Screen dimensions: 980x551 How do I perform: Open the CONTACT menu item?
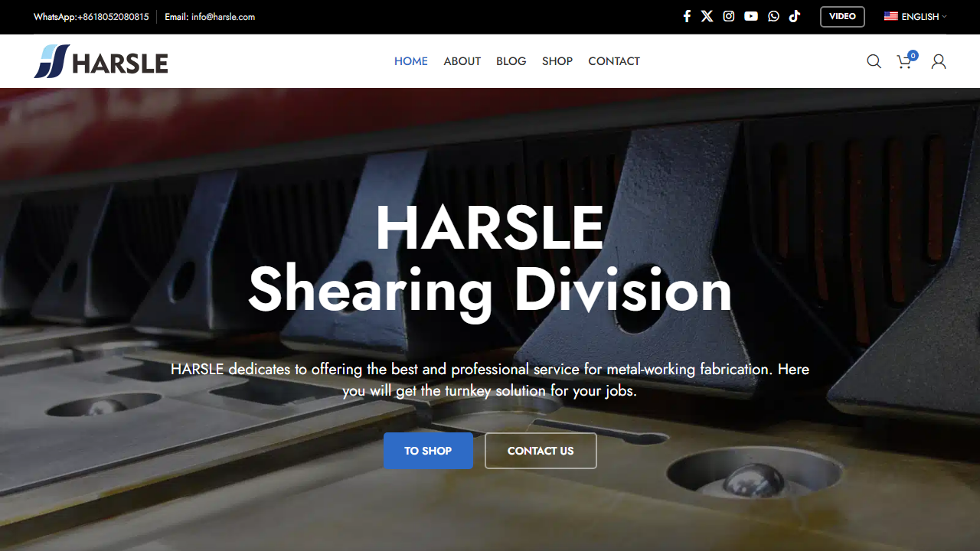point(614,61)
